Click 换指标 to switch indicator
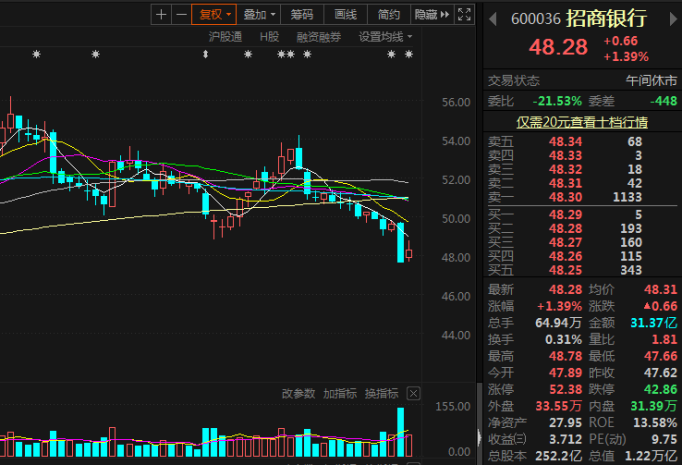 point(382,394)
